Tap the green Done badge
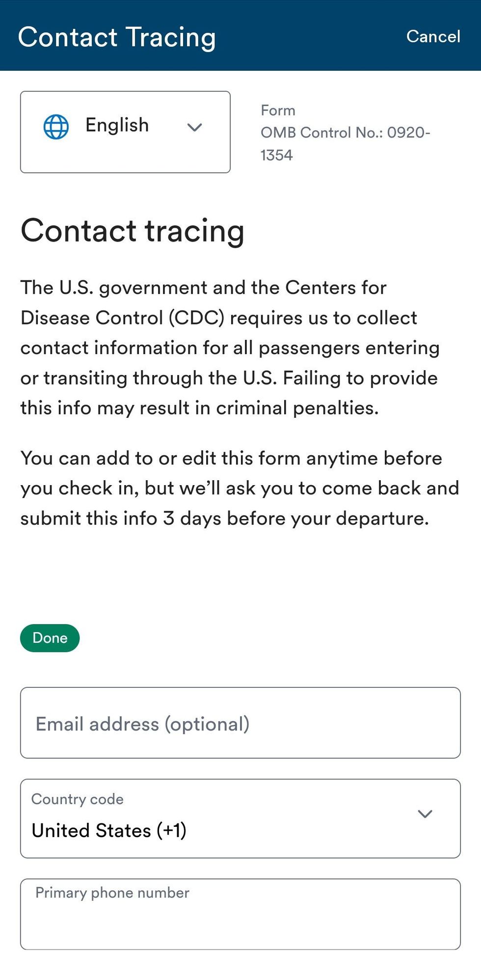Image resolution: width=481 pixels, height=980 pixels. [x=50, y=638]
